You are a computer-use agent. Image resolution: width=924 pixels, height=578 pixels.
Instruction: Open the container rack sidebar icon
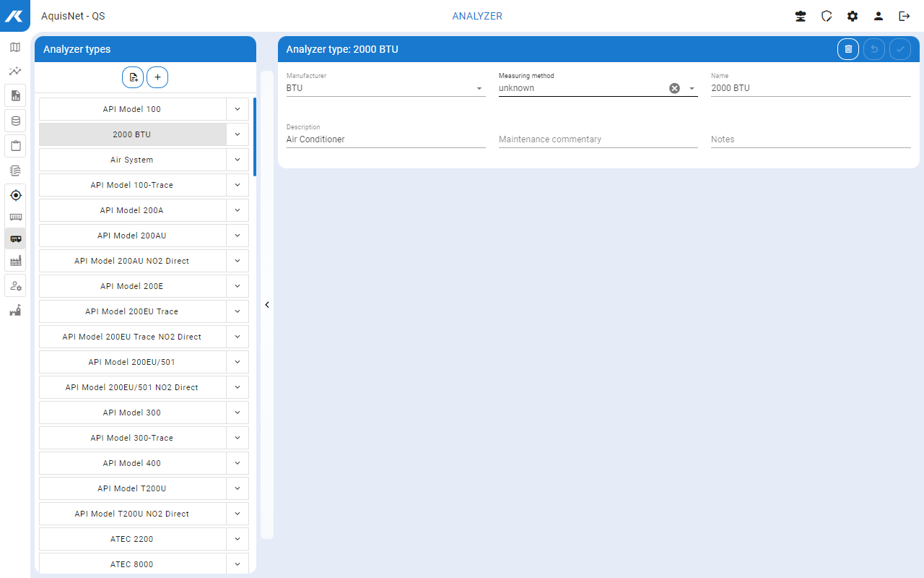coord(15,217)
